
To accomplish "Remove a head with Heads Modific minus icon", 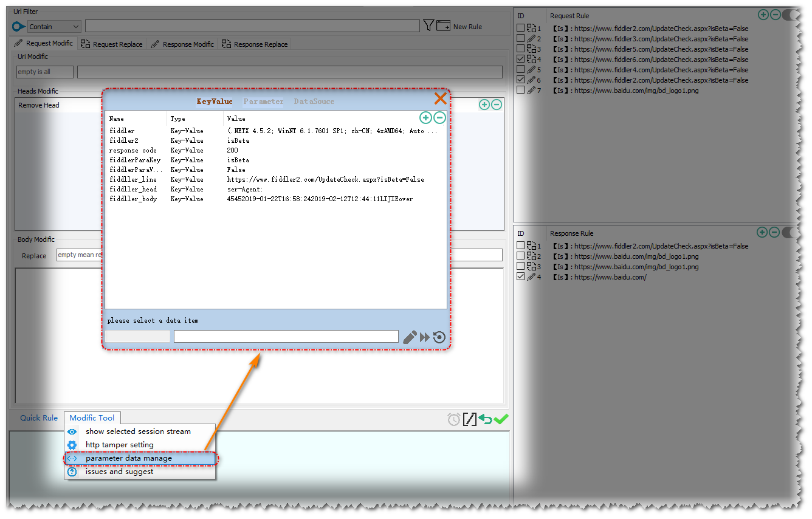I will tap(497, 105).
